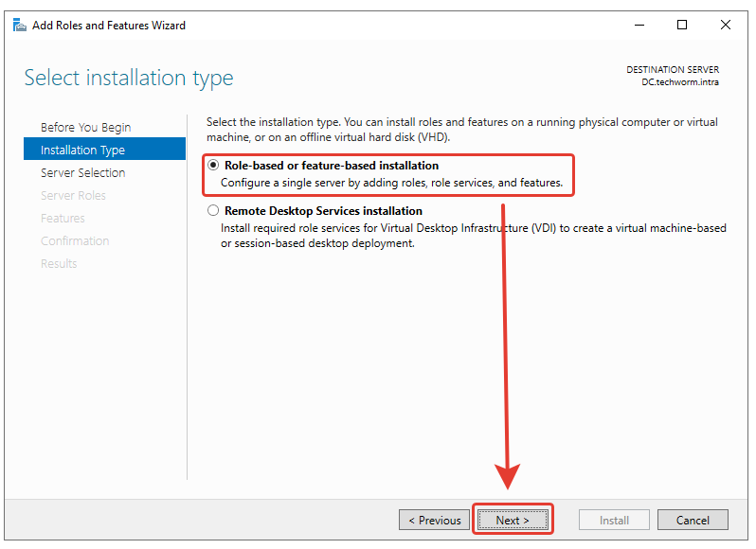Minimize the Add Roles and Features Wizard
This screenshot has width=756, height=549.
639,26
